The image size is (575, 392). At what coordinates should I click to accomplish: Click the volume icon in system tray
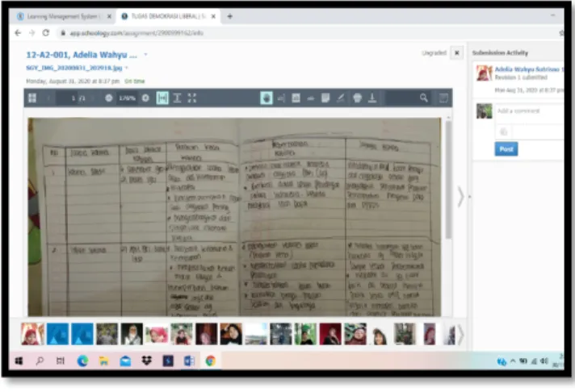coord(544,361)
